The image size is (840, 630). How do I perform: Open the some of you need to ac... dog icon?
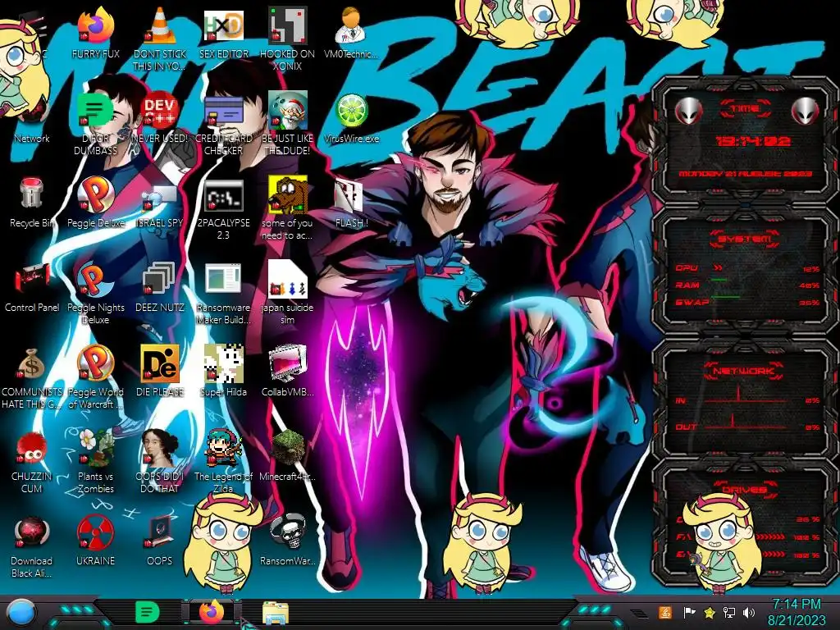point(287,195)
